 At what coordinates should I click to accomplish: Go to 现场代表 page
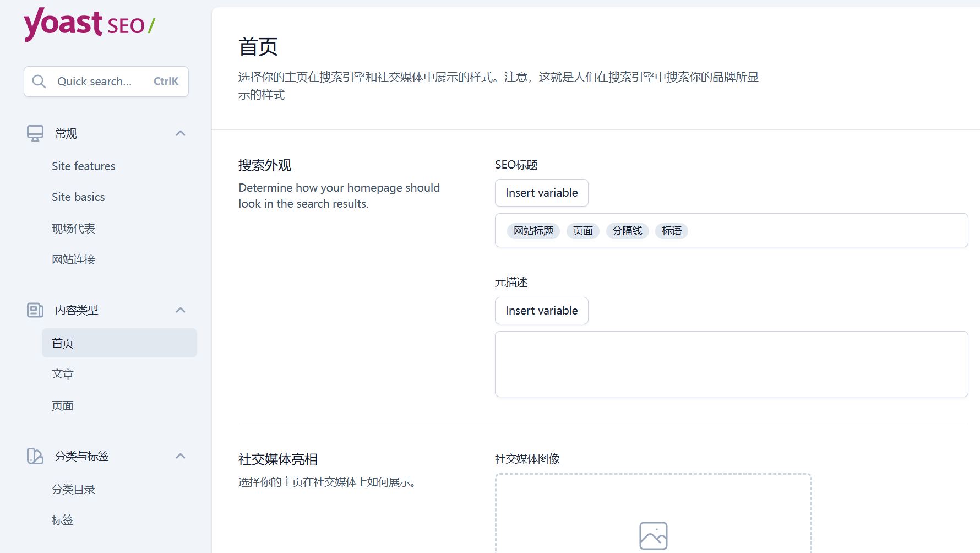coord(73,229)
